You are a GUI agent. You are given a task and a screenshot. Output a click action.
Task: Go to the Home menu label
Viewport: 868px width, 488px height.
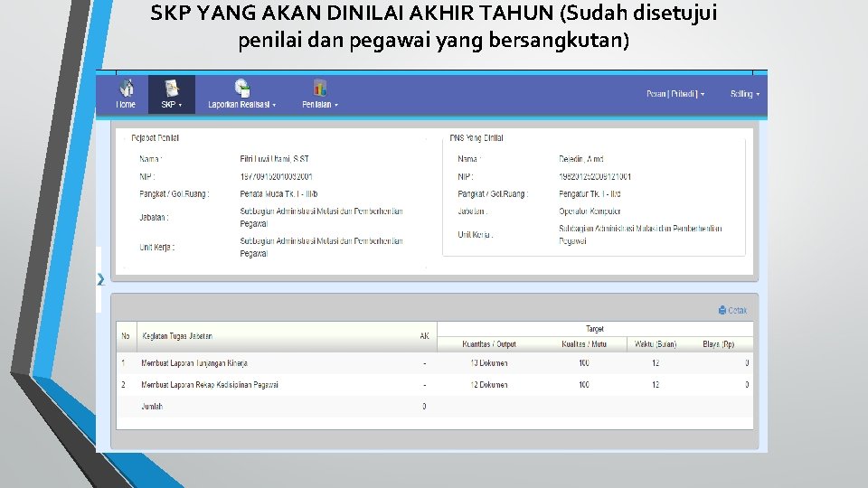[x=126, y=105]
